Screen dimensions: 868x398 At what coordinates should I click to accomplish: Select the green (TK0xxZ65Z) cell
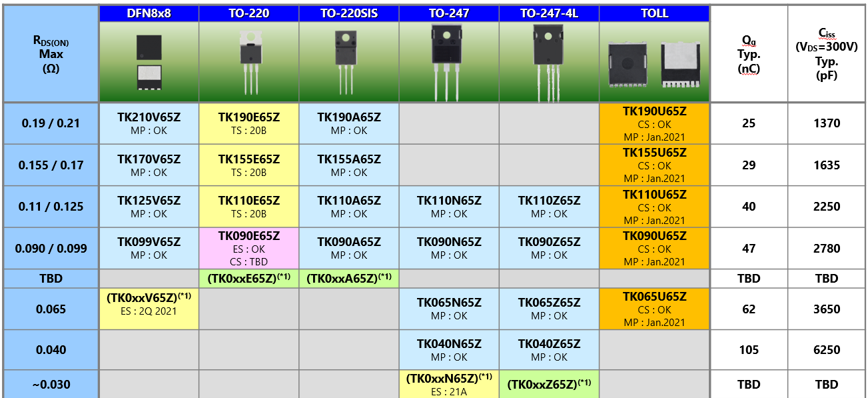(548, 385)
